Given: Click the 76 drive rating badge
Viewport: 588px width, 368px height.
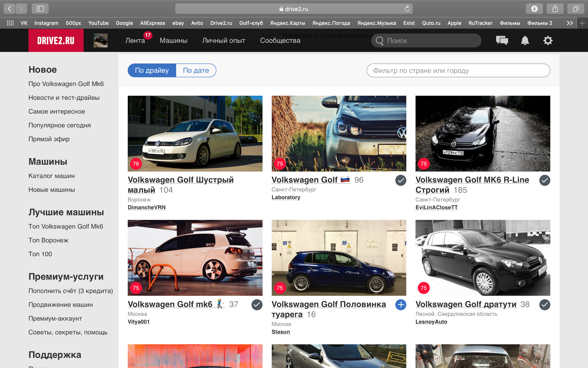Looking at the screenshot, I should pyautogui.click(x=136, y=164).
